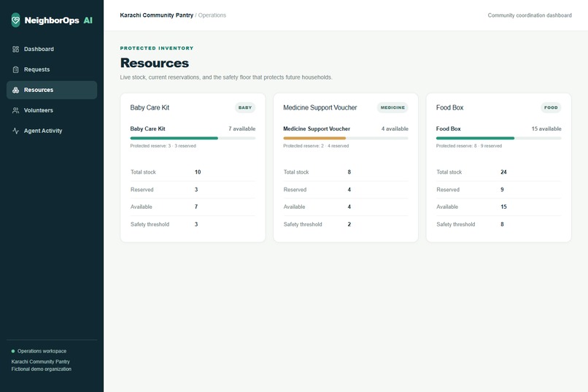The image size is (588, 392).
Task: Click the '7 available' text
Action: click(x=242, y=128)
